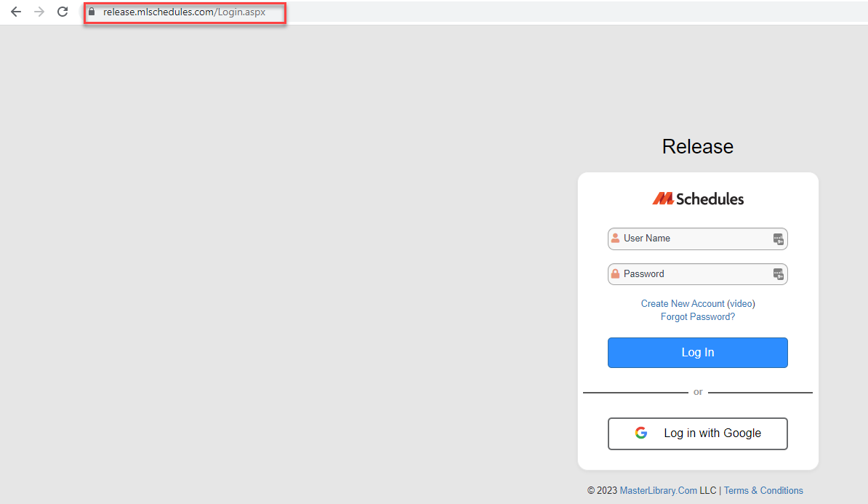Go back using browser back arrow
The height and width of the screenshot is (504, 868).
point(16,12)
